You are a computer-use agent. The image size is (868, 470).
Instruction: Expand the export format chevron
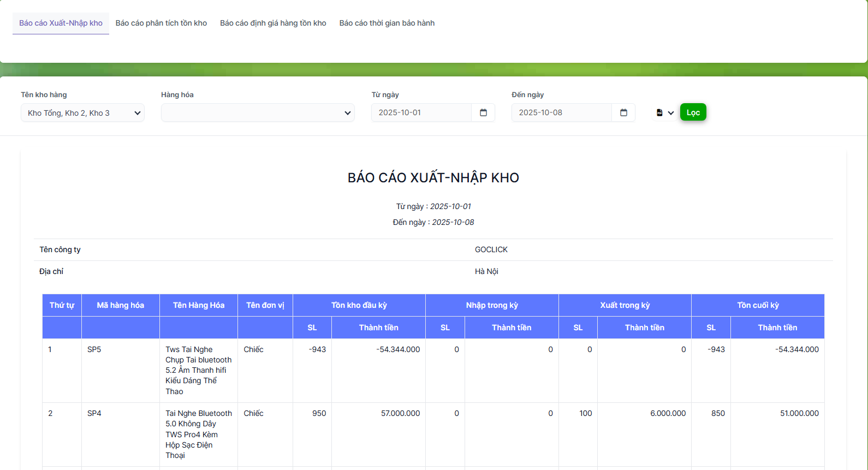coord(671,113)
